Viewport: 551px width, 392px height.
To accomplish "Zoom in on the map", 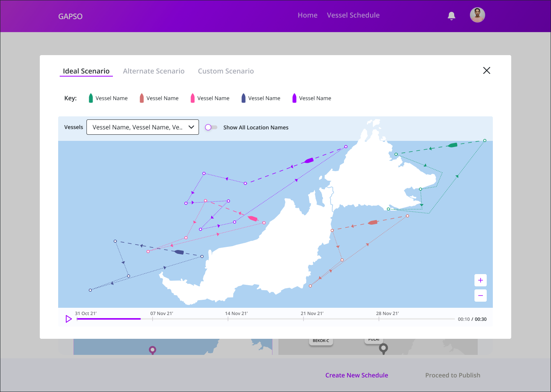I will pyautogui.click(x=481, y=280).
